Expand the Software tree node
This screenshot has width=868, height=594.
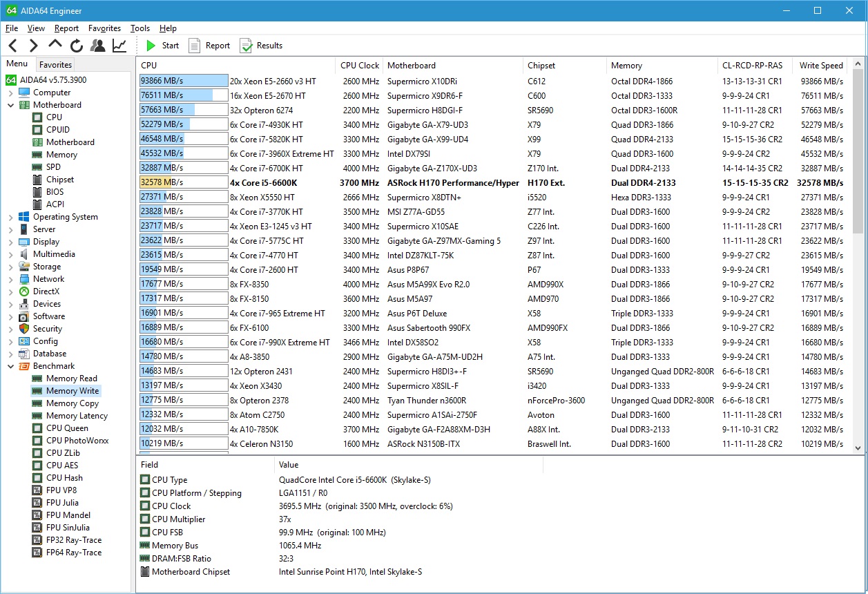pos(10,316)
